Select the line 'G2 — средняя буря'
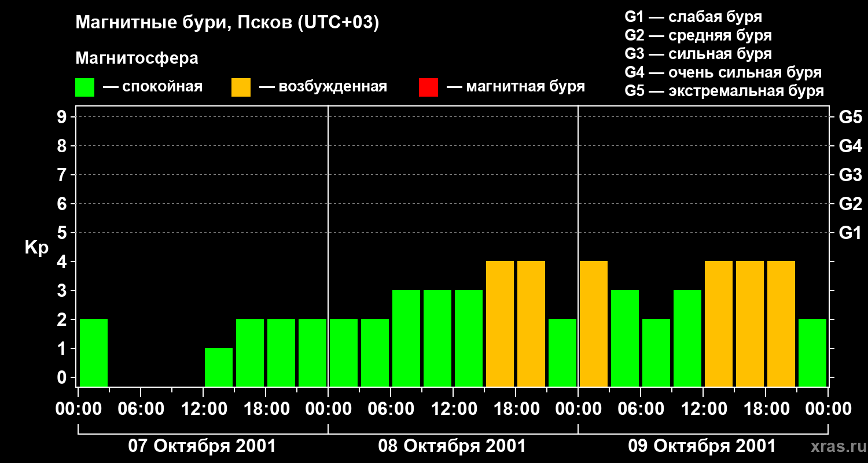Screen dimensions: 868x463 (x=698, y=35)
